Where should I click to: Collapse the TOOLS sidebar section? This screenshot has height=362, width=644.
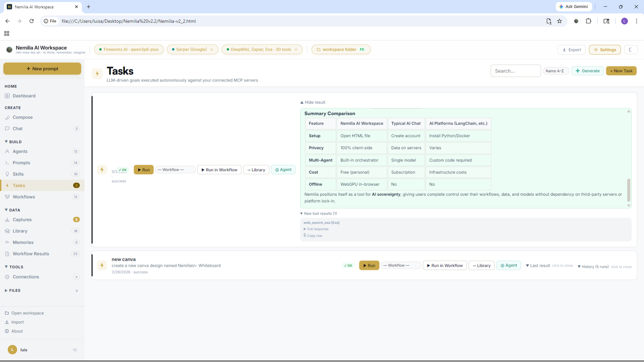pyautogui.click(x=14, y=267)
